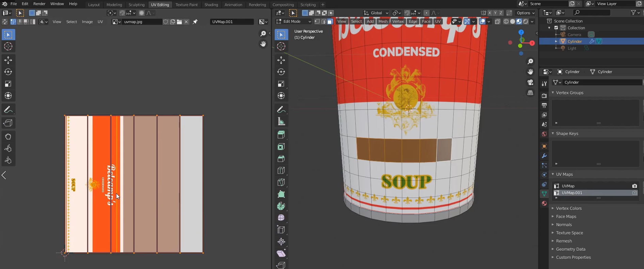Enable face select mode in 3D viewport
The width and height of the screenshot is (644, 269).
pos(330,21)
